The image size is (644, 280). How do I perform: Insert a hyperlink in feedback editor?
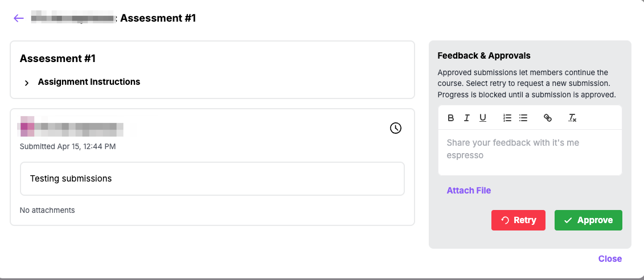pyautogui.click(x=548, y=118)
